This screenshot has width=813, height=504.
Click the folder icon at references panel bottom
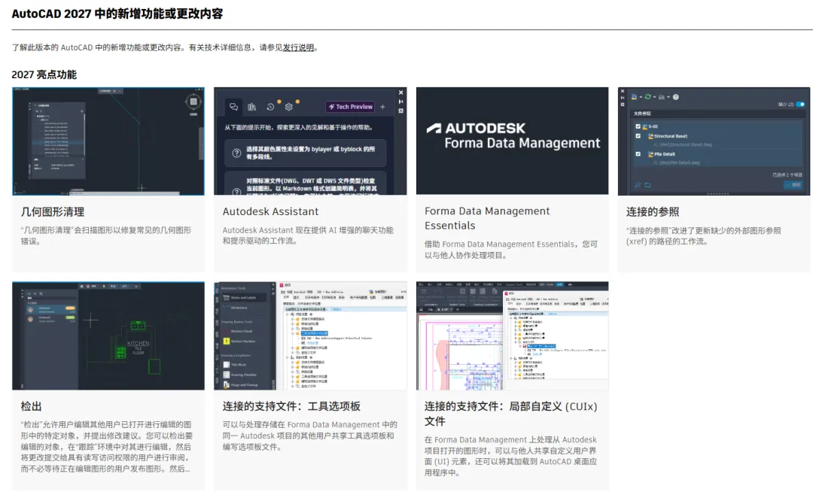tap(647, 185)
